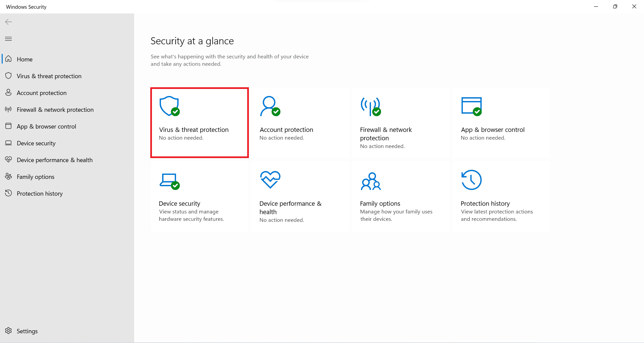Click the Home house icon in sidebar
644x343 pixels.
[8, 59]
